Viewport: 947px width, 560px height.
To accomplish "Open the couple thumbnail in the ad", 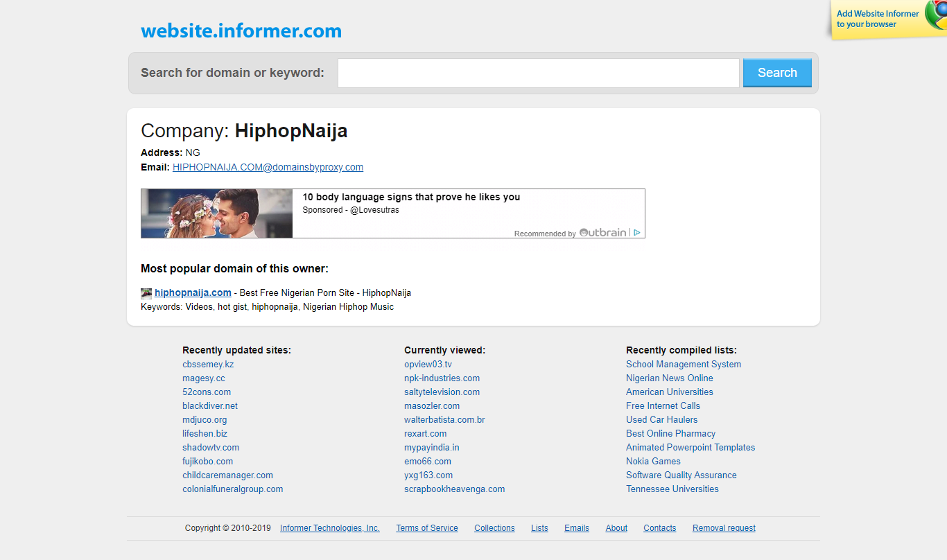I will (217, 213).
